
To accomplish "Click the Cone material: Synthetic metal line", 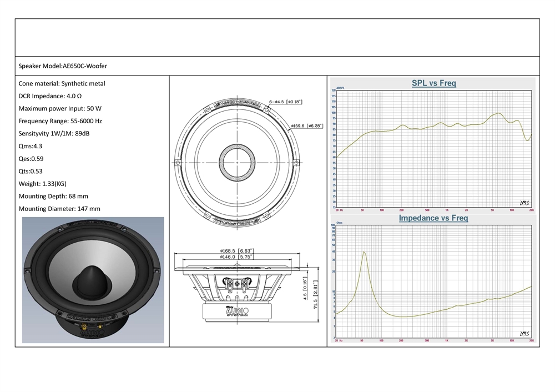I will [62, 84].
